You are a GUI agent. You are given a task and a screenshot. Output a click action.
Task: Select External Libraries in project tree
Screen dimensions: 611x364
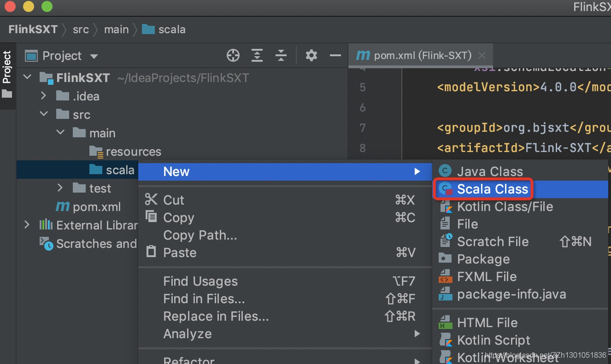[x=88, y=225]
